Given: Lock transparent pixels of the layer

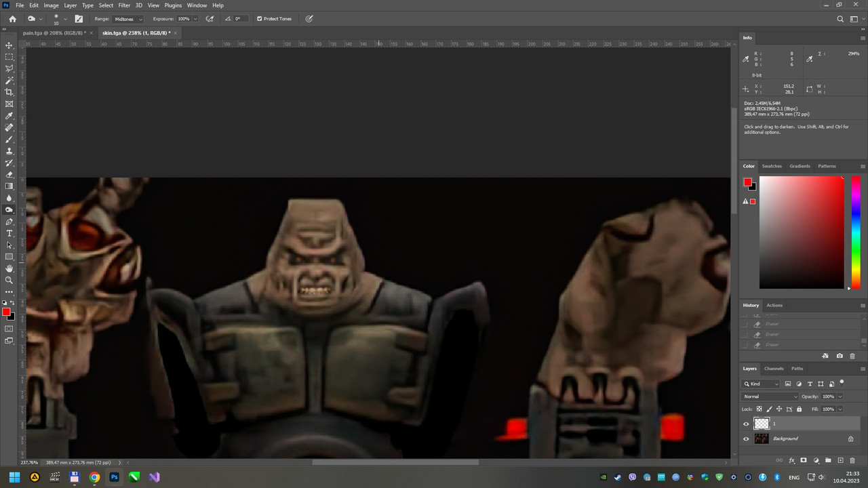Looking at the screenshot, I should [x=759, y=409].
